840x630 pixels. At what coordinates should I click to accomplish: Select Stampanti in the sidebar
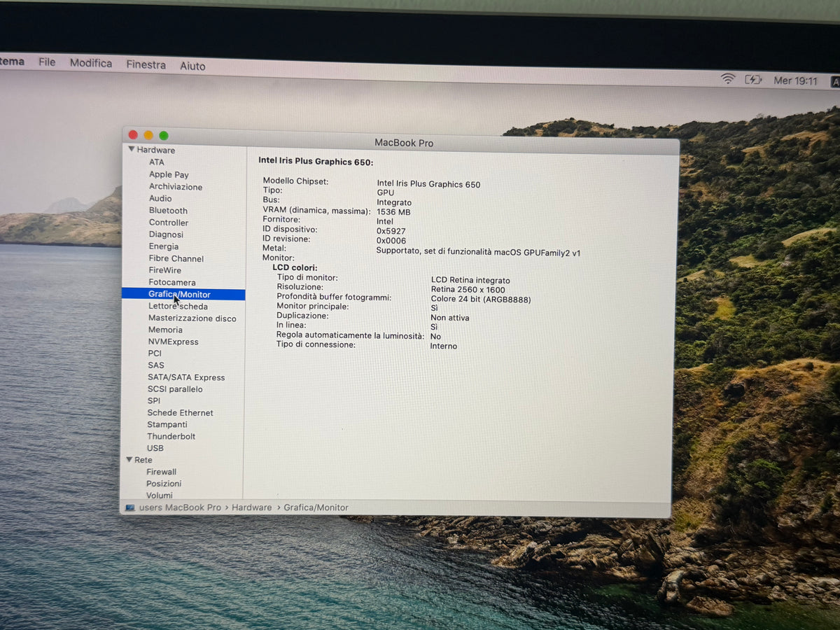click(x=167, y=425)
